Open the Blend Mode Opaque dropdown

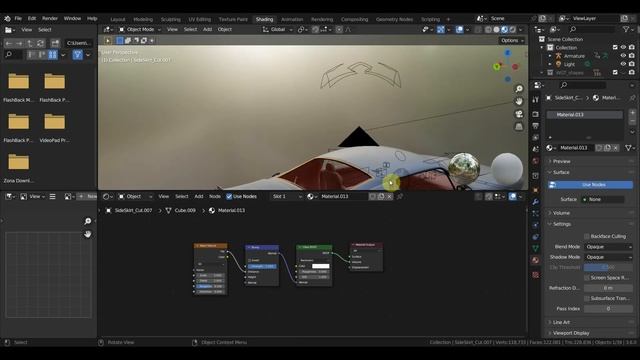tap(608, 247)
